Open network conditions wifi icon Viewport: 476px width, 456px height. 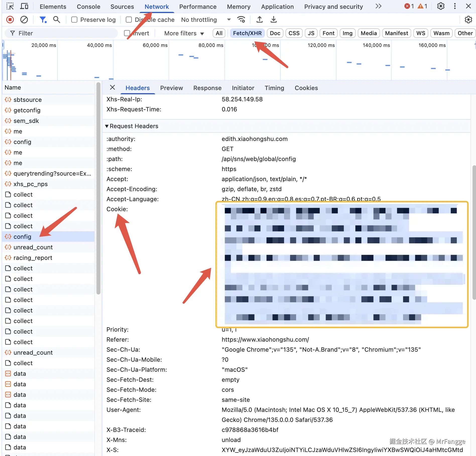click(241, 20)
